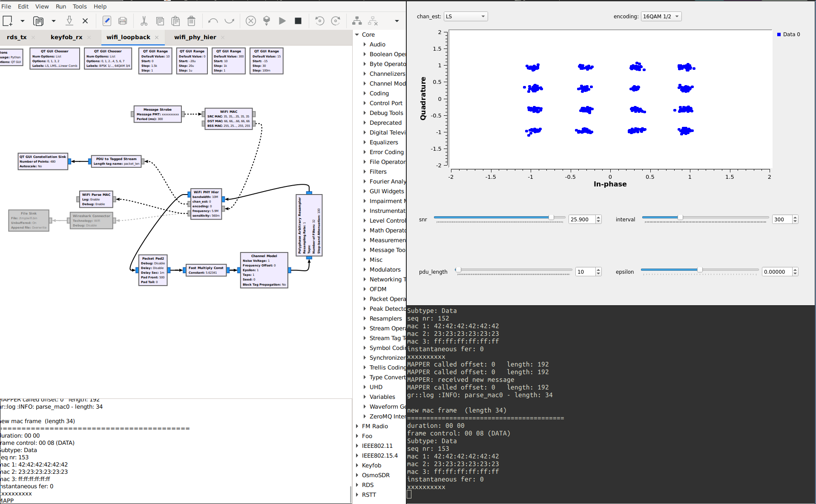Close the wifi_loopback tab
The width and height of the screenshot is (816, 504).
157,37
